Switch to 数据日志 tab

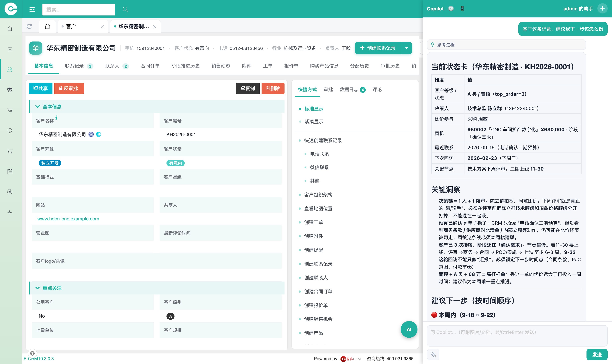[x=352, y=90]
